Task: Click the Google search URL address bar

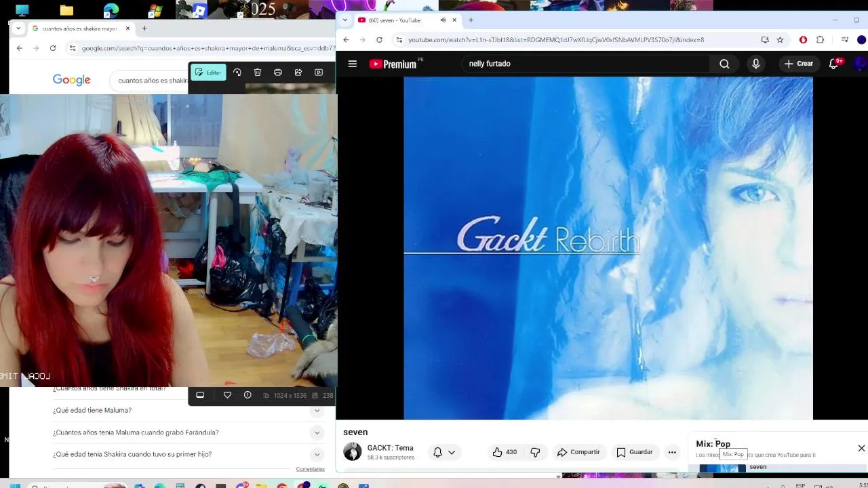Action: [x=208, y=48]
